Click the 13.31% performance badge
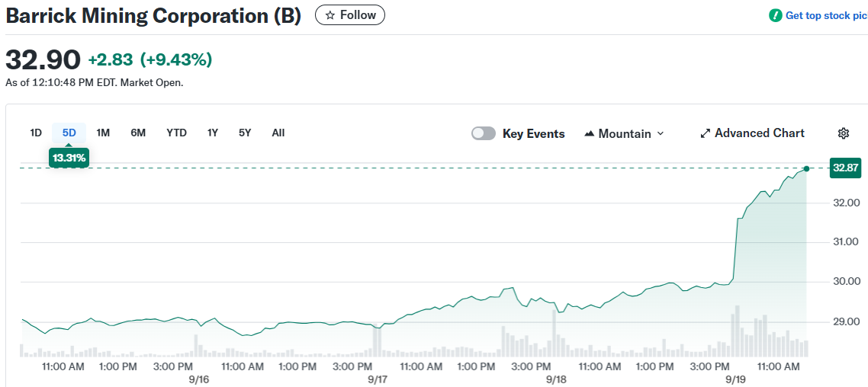868x387 pixels. 69,158
